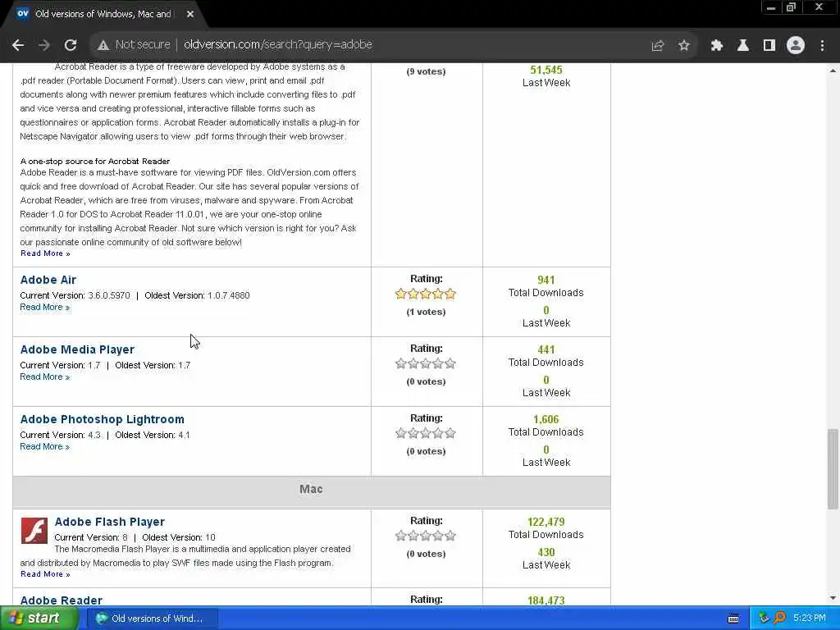Viewport: 840px width, 630px height.
Task: Click the keyboard icon in taskbar
Action: (733, 619)
